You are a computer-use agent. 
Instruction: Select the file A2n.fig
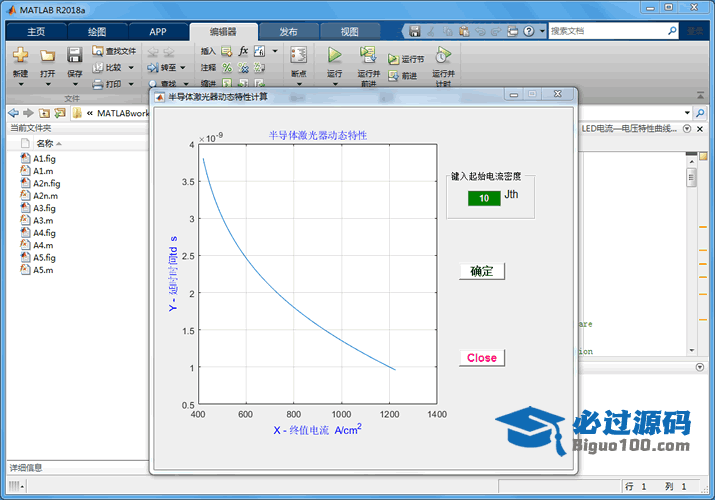[x=47, y=183]
